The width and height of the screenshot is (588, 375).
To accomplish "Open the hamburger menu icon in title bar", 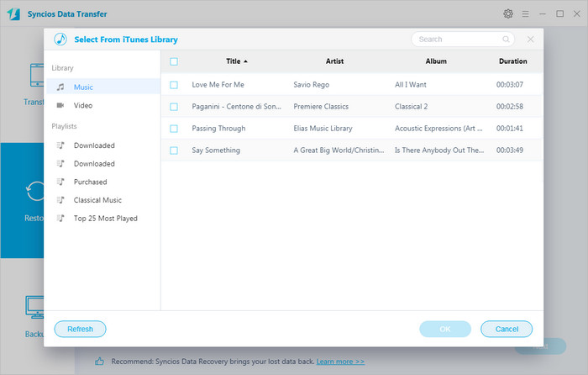I will tap(526, 14).
